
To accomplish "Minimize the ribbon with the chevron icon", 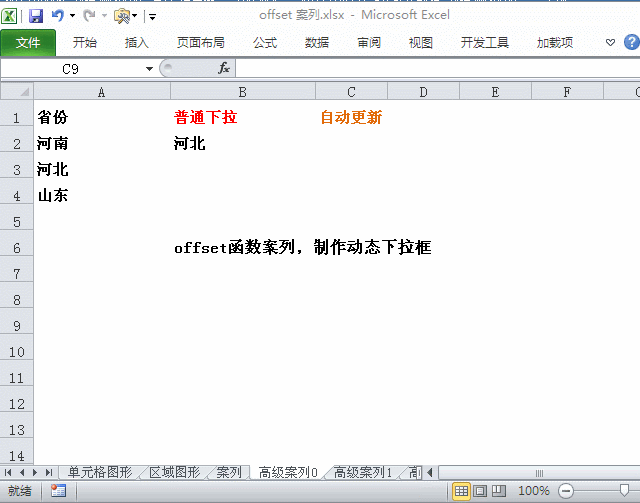I will click(x=610, y=42).
